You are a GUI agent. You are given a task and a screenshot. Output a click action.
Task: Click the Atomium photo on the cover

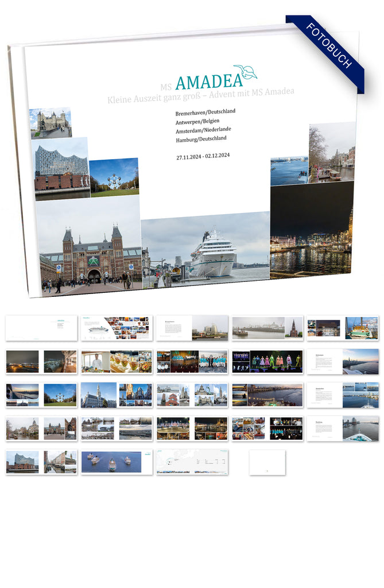point(114,177)
